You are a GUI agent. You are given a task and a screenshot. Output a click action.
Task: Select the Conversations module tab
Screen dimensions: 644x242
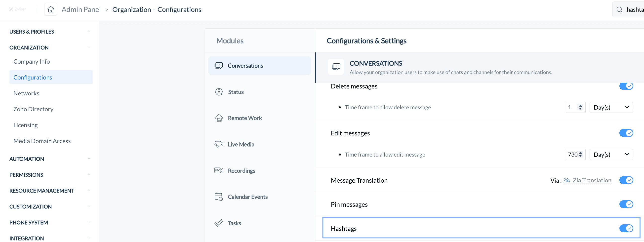pyautogui.click(x=259, y=66)
